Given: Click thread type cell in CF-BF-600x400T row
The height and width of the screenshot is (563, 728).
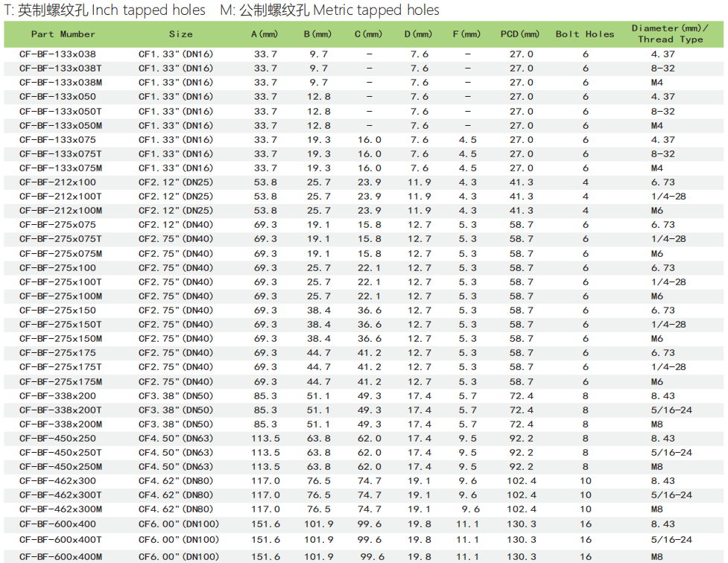Looking at the screenshot, I should pos(671,540).
